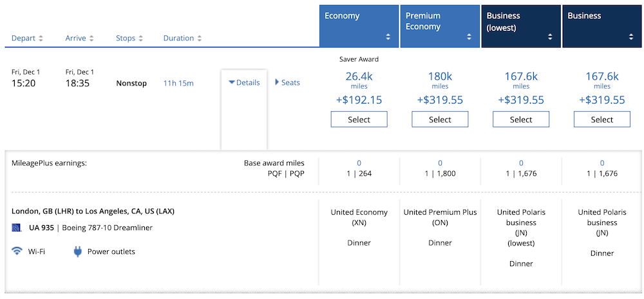644x299 pixels.
Task: Click the Boeing 787-10 Dreamliner text
Action: tap(107, 228)
